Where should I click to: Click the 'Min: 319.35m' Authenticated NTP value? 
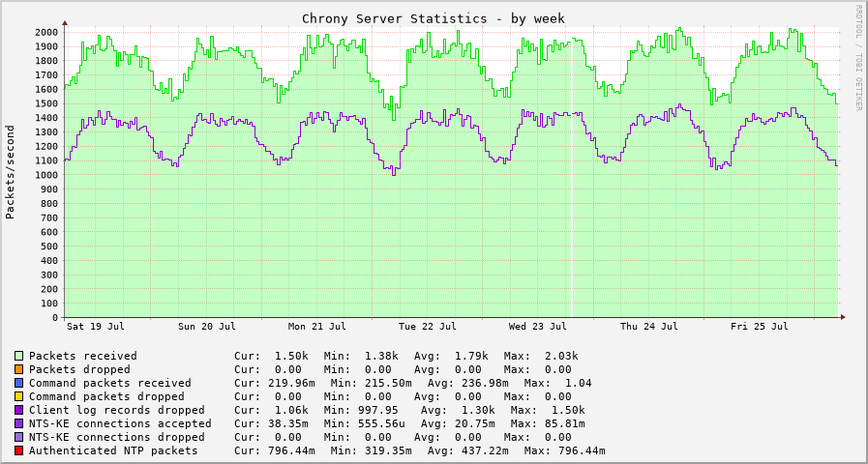coord(372,450)
